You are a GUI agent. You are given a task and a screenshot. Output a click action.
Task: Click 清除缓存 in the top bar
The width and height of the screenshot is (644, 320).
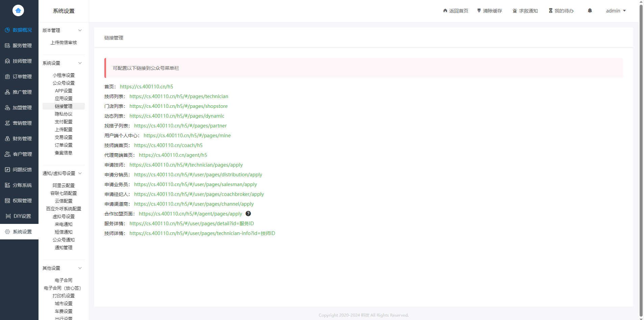(x=489, y=11)
